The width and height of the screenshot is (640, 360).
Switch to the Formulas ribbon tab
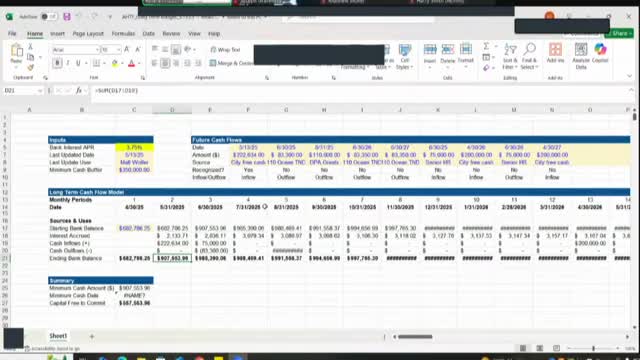(123, 34)
